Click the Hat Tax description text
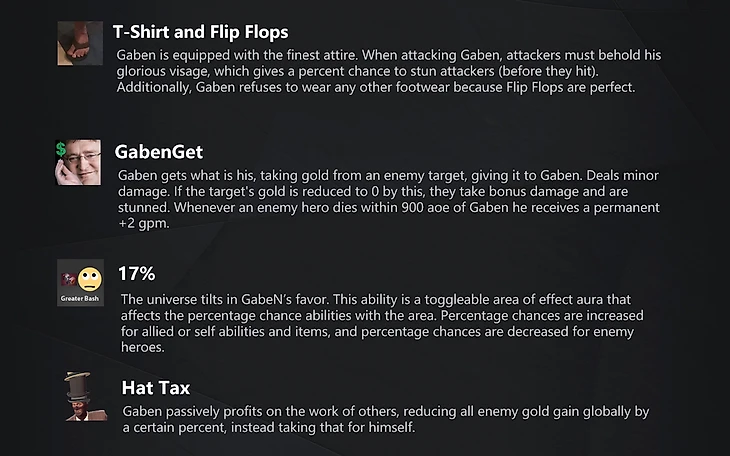Screen dimensions: 730x456 pyautogui.click(x=385, y=419)
